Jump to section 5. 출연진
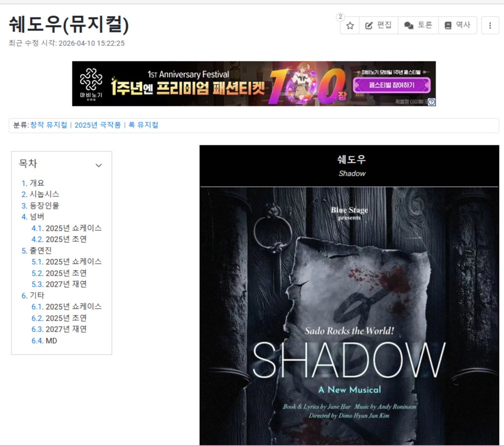Screen dimensions: 504x447 pyautogui.click(x=36, y=251)
